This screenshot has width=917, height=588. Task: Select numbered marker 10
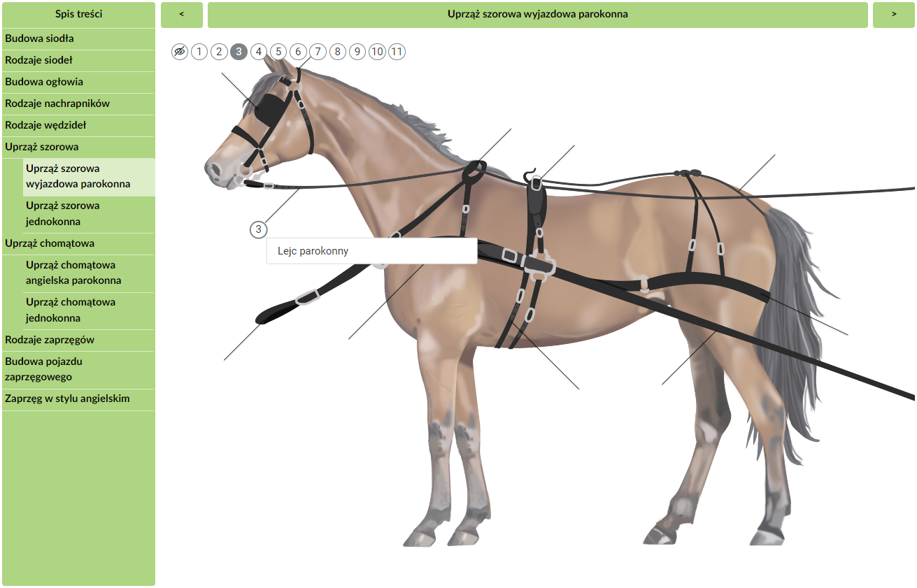click(377, 52)
